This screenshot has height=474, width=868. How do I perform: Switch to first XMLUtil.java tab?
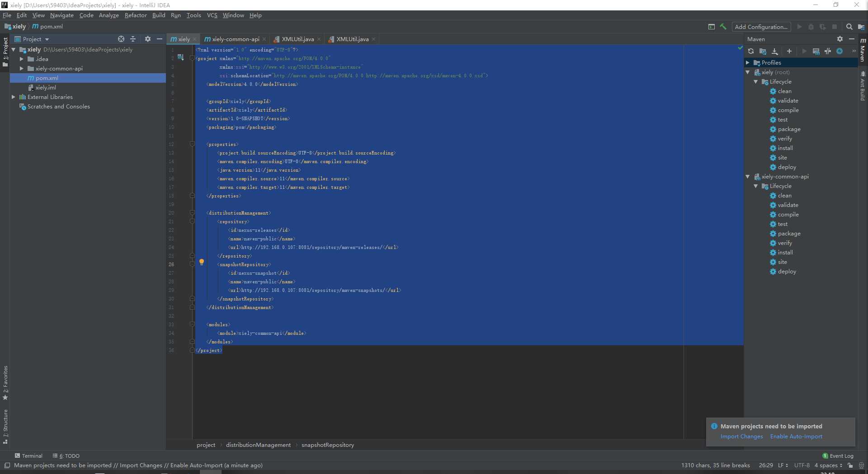coord(297,39)
